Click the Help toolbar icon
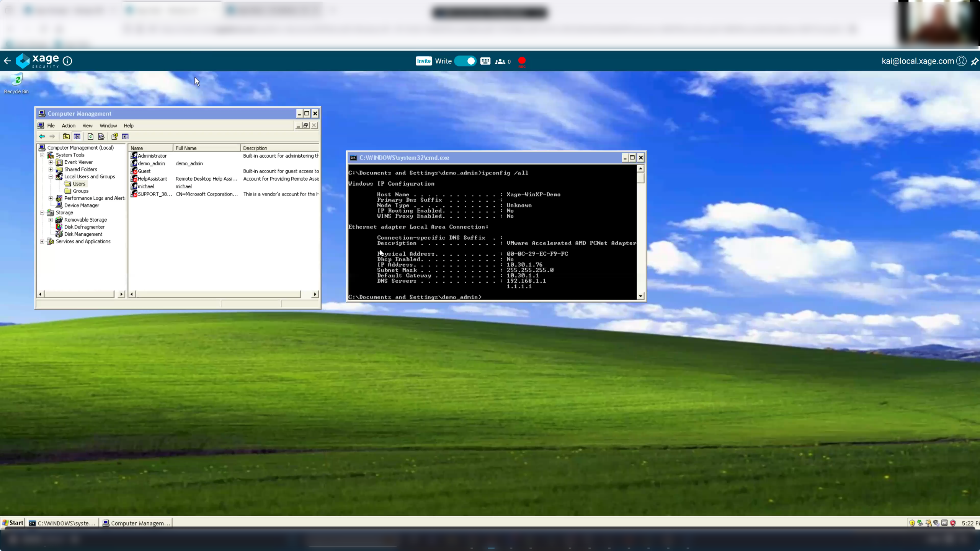The image size is (980, 551). pyautogui.click(x=114, y=137)
